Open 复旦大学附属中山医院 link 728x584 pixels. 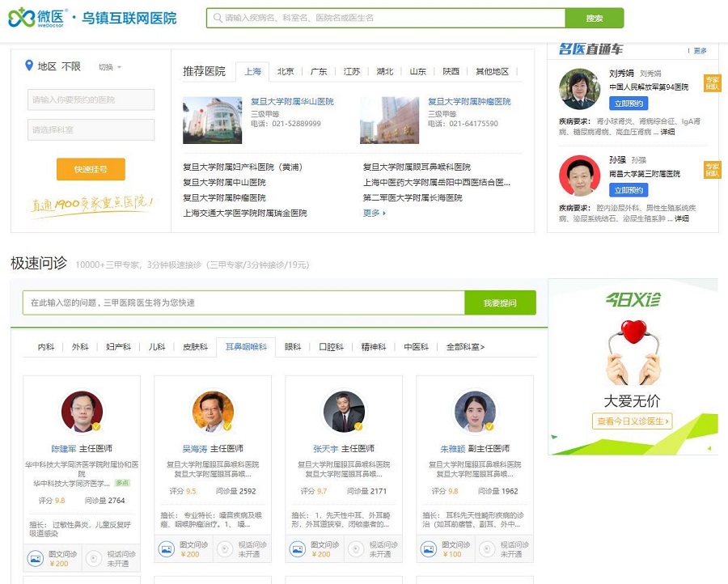coord(224,183)
